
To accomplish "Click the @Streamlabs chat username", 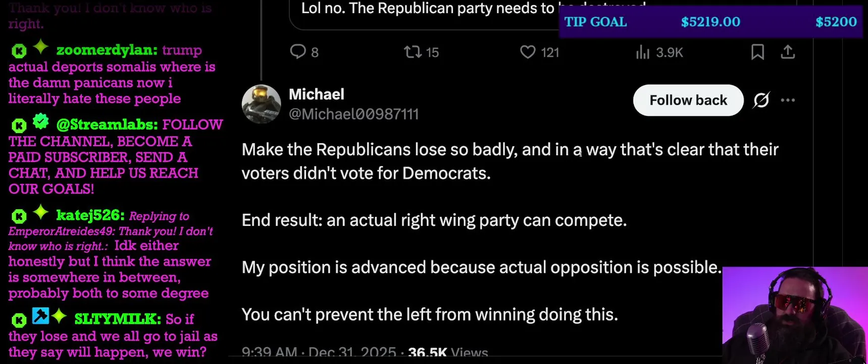I will coord(107,124).
